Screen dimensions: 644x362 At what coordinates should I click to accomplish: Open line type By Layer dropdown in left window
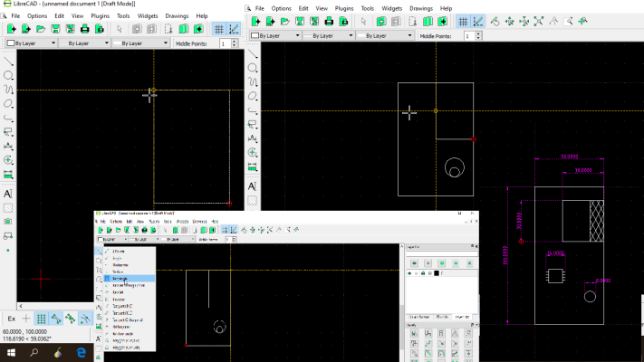click(x=141, y=43)
